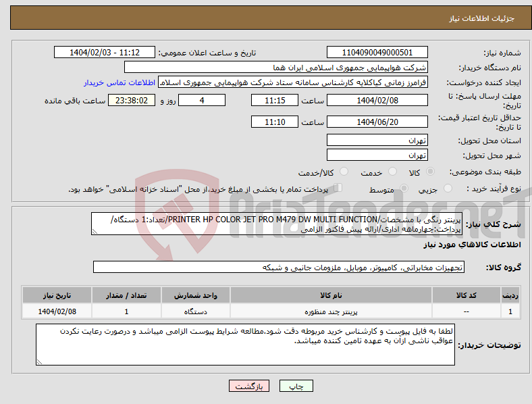Image resolution: width=532 pixels, height=404 pixels.
Task: Click the جزئیات اطلاعات نیاز page header
Action: click(482, 18)
